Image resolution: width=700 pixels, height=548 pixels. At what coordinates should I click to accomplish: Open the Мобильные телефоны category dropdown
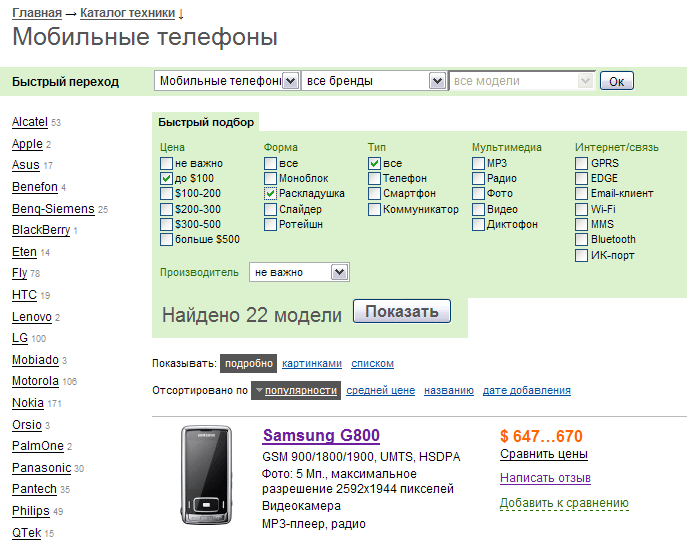291,81
